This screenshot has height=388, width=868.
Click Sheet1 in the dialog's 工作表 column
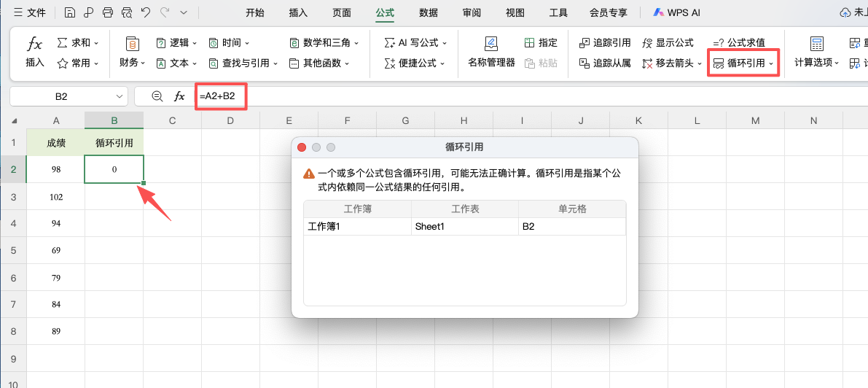tap(465, 227)
